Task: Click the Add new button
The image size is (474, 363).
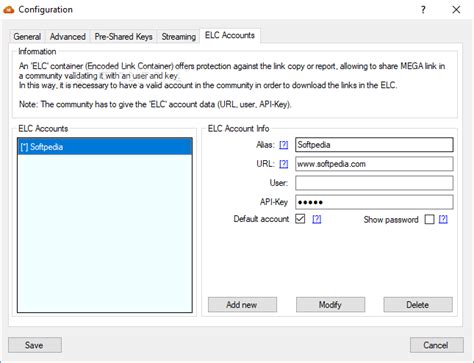Action: coord(242,305)
